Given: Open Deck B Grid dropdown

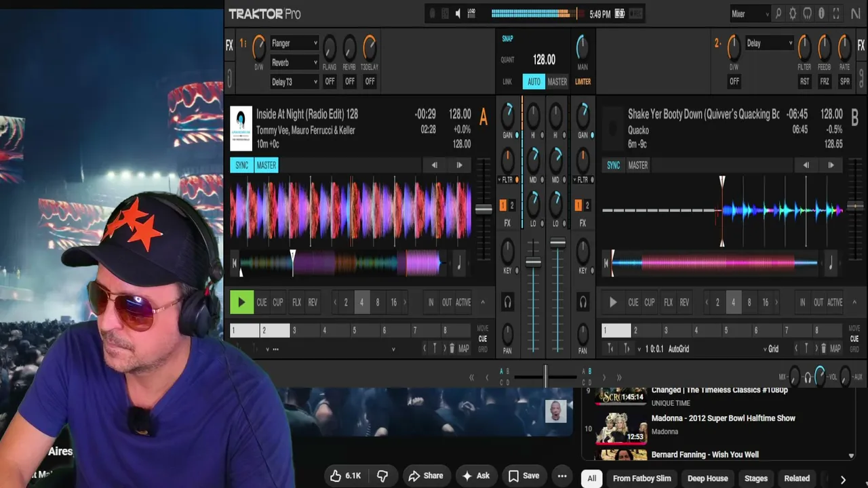Looking at the screenshot, I should tap(771, 348).
